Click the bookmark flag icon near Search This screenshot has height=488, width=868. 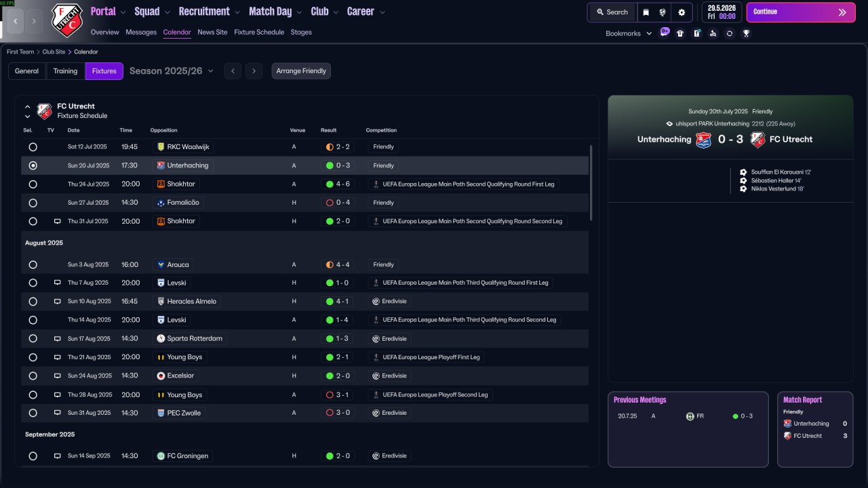(646, 12)
